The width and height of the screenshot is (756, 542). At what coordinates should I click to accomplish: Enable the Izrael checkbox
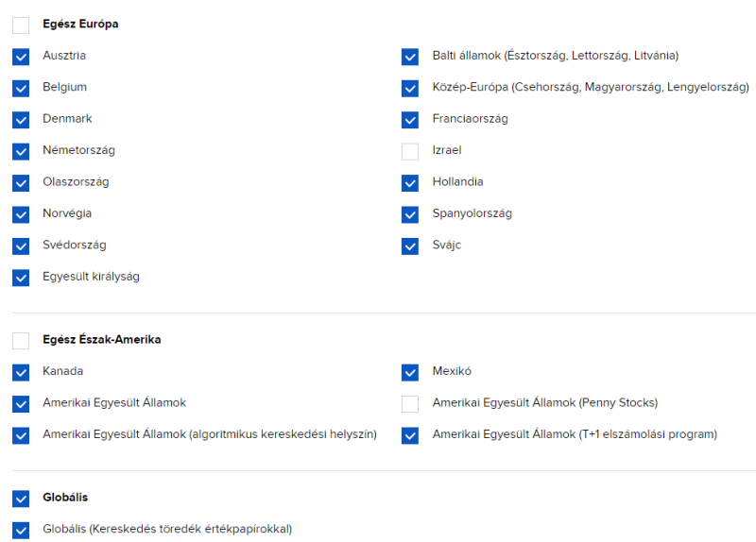pyautogui.click(x=410, y=151)
